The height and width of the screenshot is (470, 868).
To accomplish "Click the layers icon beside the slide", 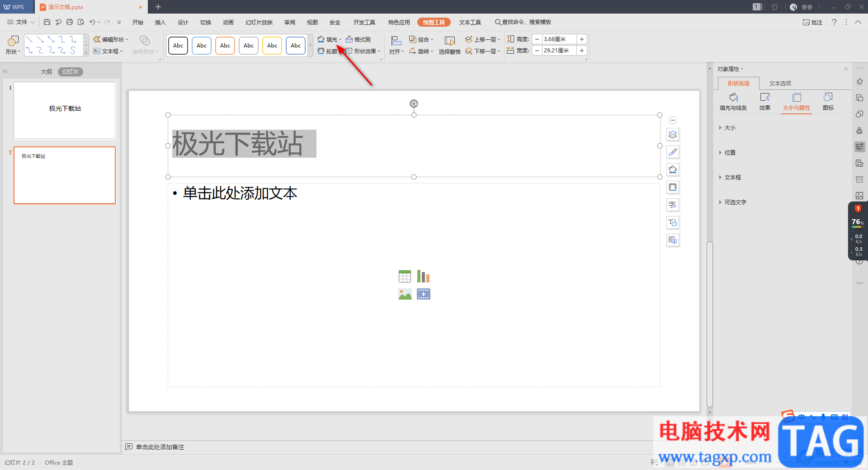I will click(673, 134).
